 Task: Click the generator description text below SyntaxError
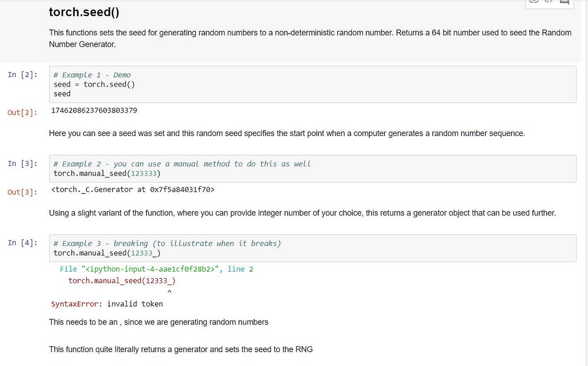[181, 349]
